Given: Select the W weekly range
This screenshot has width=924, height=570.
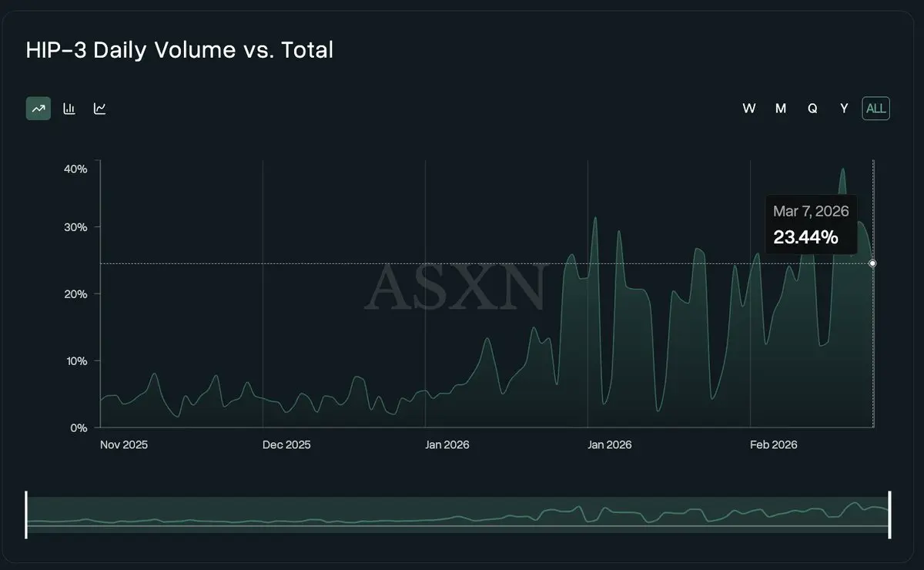Looking at the screenshot, I should pos(748,109).
